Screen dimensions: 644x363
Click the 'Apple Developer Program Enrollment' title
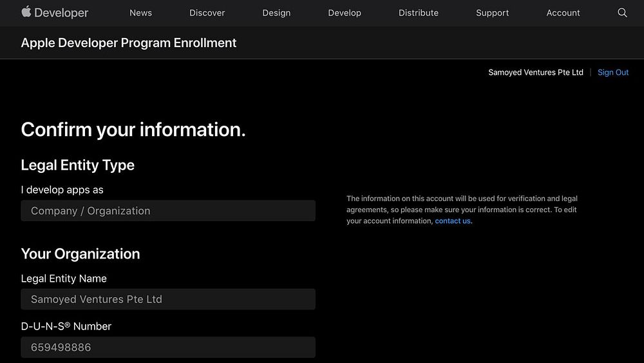tap(129, 43)
